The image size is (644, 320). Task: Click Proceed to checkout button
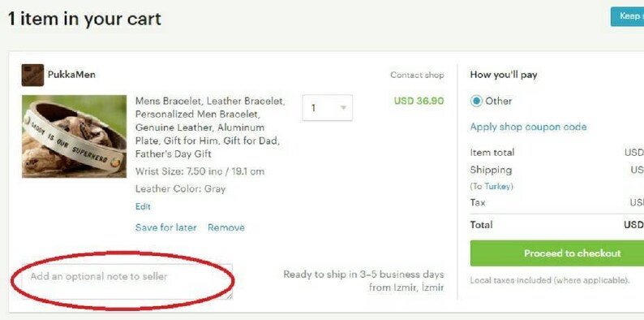click(557, 253)
